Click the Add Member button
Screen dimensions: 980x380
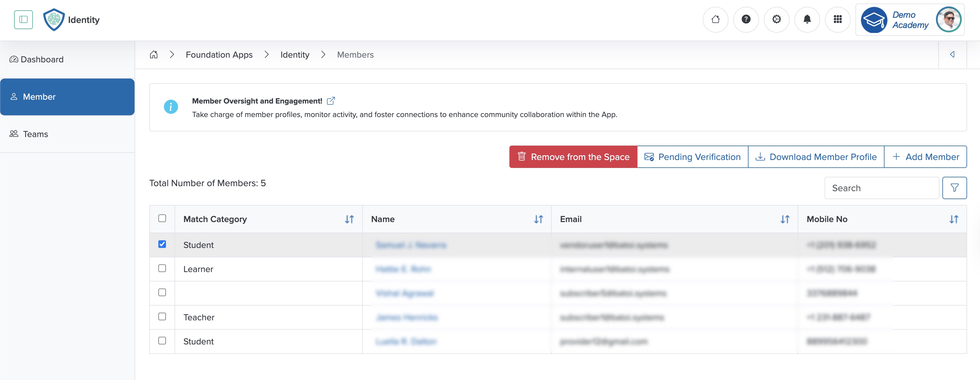(x=926, y=156)
